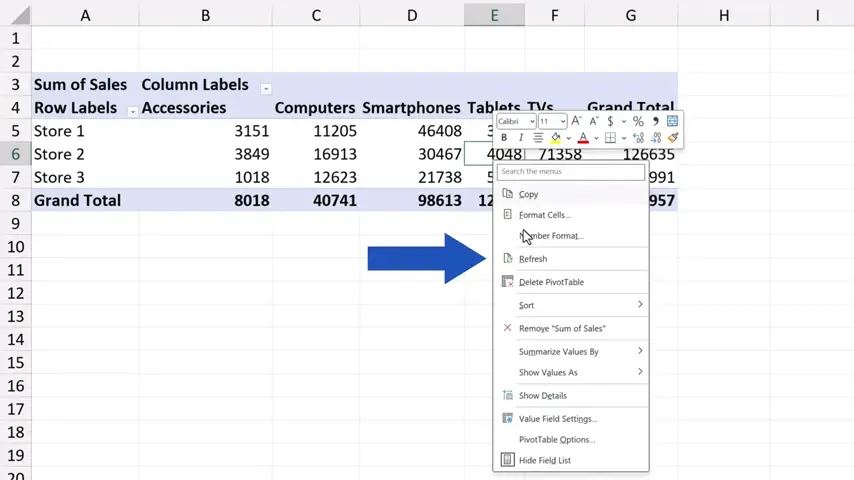Click the Format Painter brush icon
Screen dimensions: 854x480
point(673,138)
